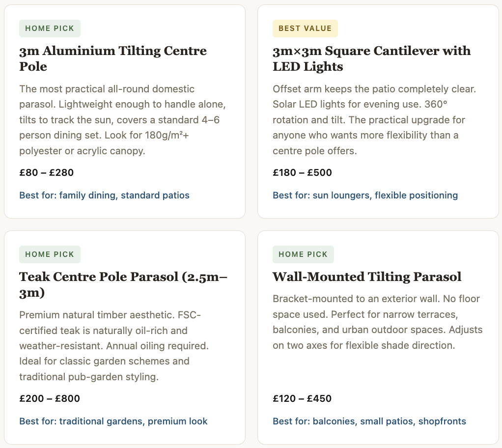Open the 3m Aluminium Tilting Centre Pole title
502x448 pixels.
113,58
